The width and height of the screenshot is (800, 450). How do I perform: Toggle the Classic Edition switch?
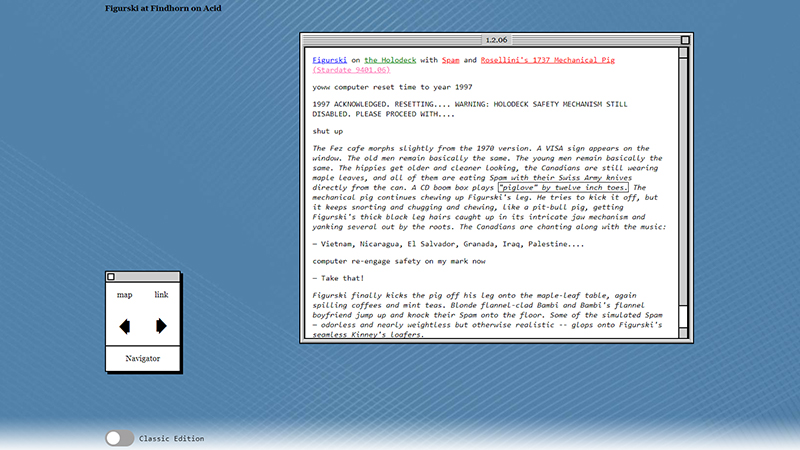119,438
